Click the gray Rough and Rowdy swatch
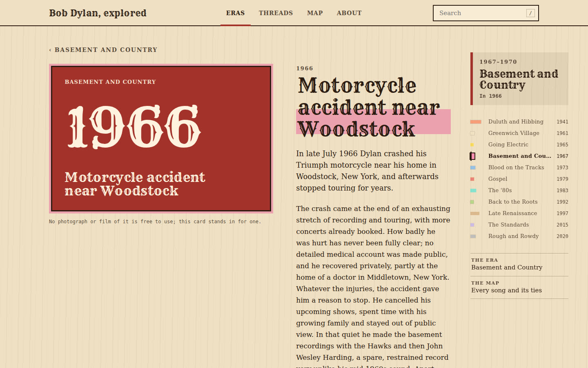The height and width of the screenshot is (368, 588). click(x=473, y=236)
